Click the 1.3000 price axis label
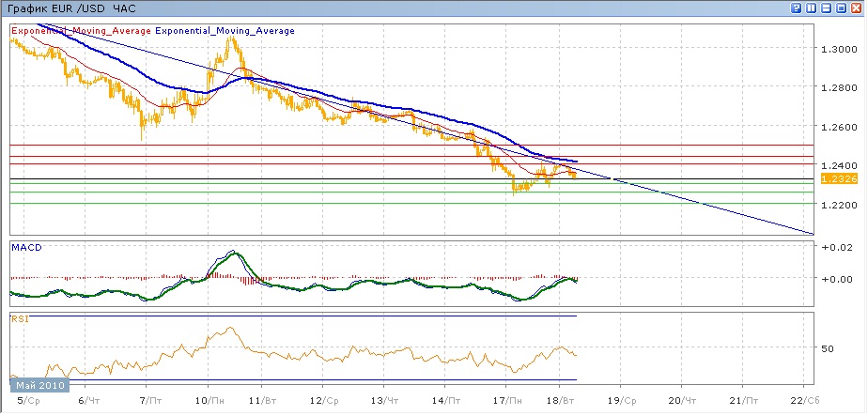Image resolution: width=868 pixels, height=416 pixels. click(x=837, y=49)
